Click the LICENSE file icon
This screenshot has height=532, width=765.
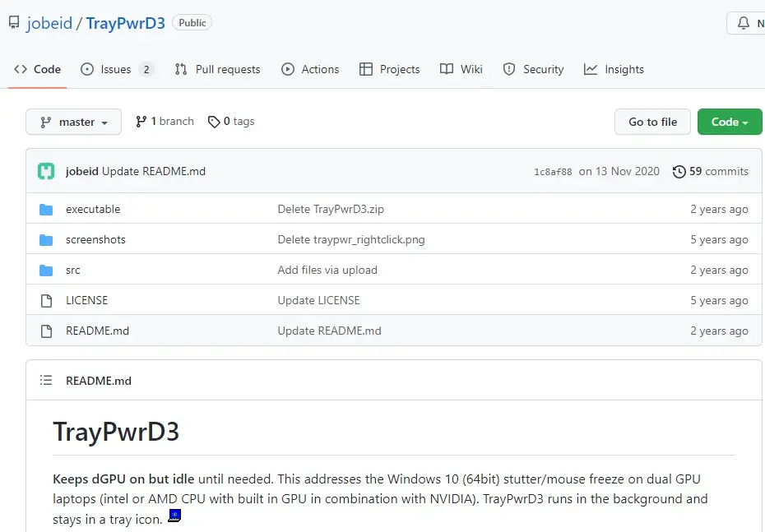46,301
